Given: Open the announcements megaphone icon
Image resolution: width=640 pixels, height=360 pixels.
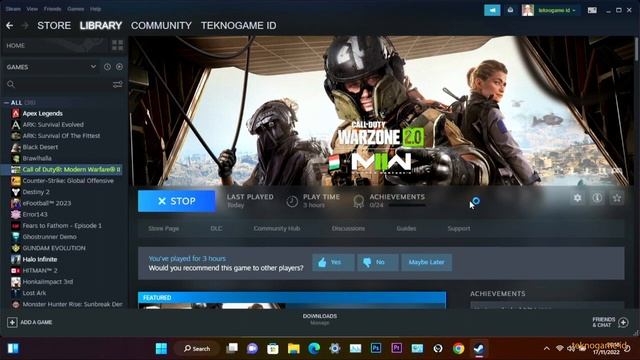Looking at the screenshot, I should (x=492, y=10).
